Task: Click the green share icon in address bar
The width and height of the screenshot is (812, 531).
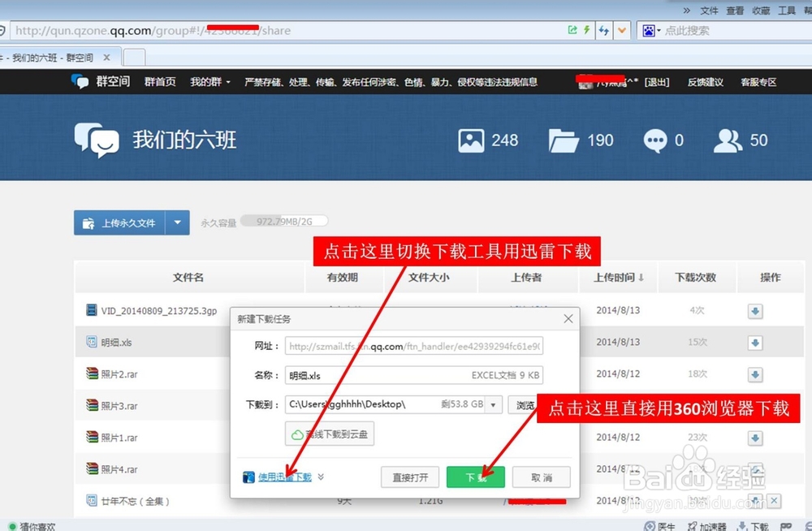Action: (x=572, y=30)
